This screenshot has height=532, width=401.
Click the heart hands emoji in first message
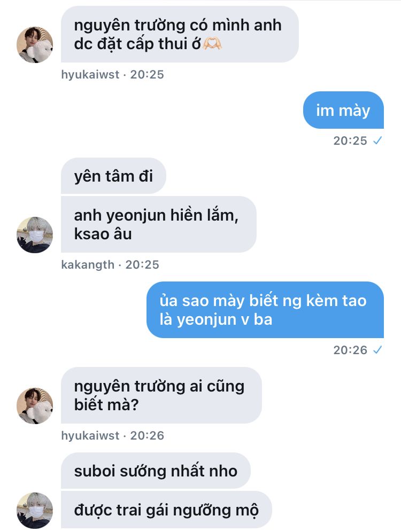click(212, 44)
